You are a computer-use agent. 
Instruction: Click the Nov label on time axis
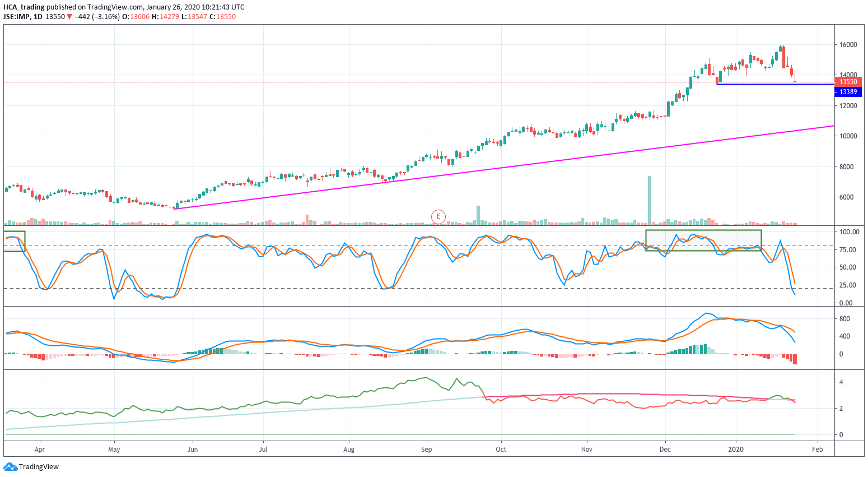tap(587, 450)
